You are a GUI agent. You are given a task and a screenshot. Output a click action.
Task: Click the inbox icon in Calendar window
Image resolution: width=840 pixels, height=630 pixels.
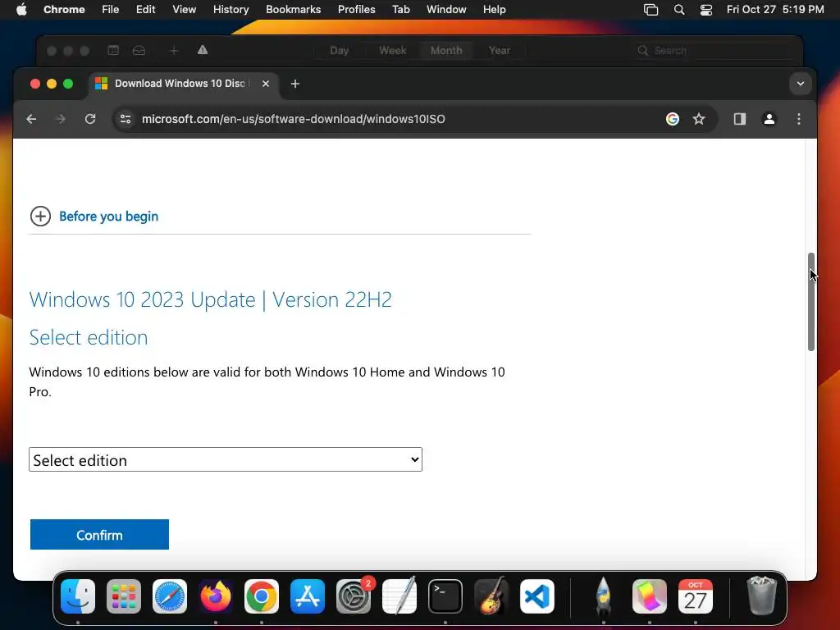tap(139, 50)
